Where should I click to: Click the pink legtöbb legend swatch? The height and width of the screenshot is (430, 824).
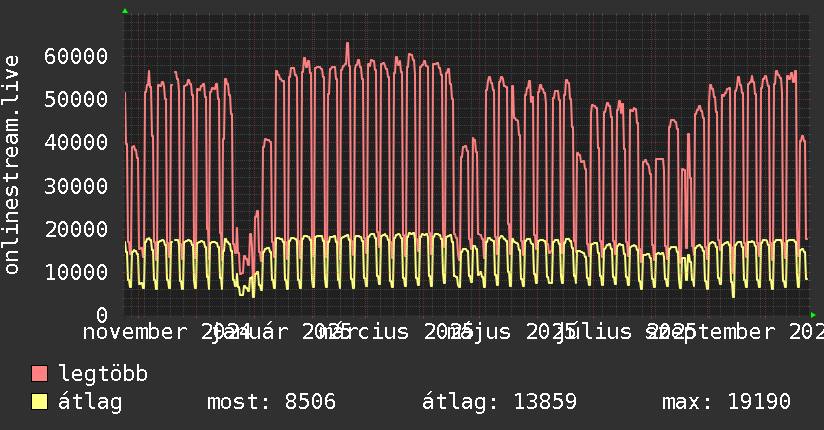coord(39,374)
